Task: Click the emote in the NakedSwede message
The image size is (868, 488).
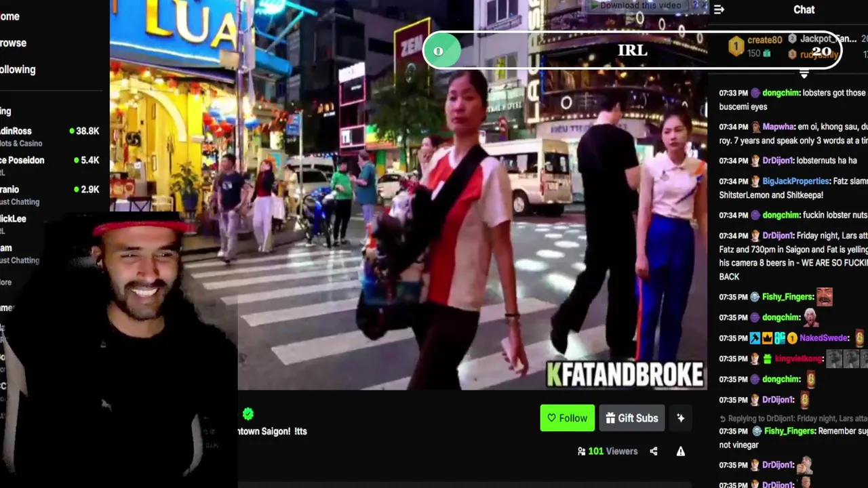Action: (x=860, y=338)
